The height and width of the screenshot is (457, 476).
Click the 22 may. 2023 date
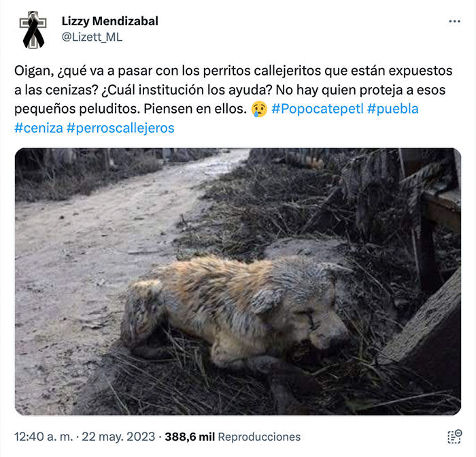tap(118, 437)
